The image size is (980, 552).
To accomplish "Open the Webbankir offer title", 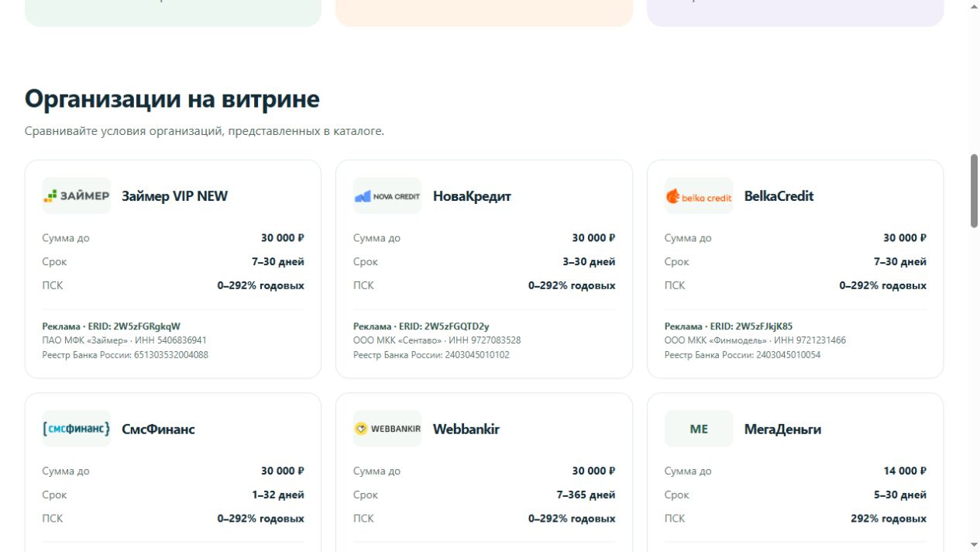I will click(x=466, y=429).
